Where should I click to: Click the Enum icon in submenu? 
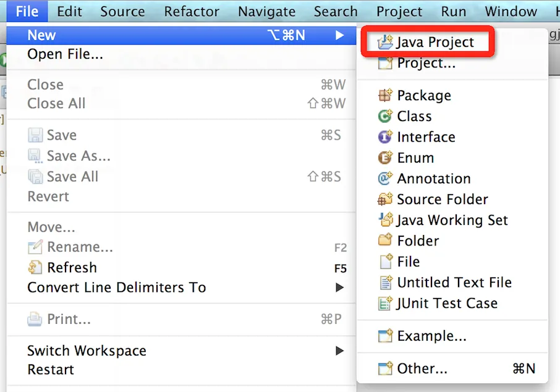[x=386, y=158]
